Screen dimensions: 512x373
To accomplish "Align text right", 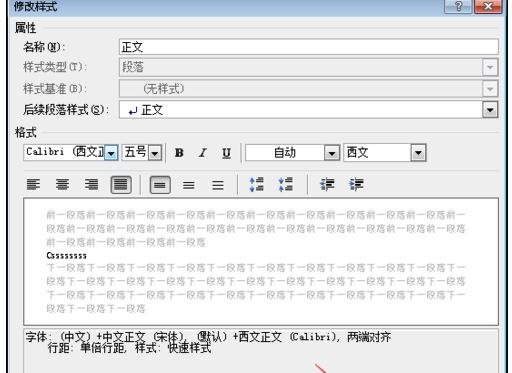I will tap(91, 185).
